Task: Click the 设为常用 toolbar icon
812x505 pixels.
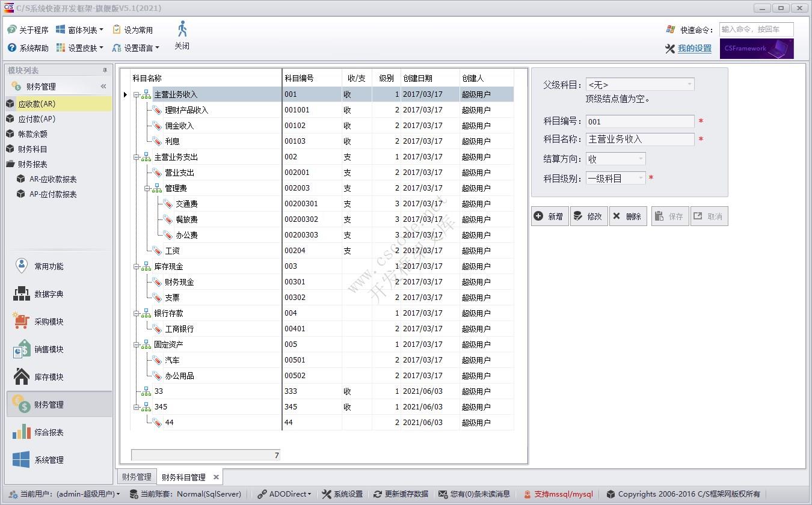Action: [x=133, y=29]
